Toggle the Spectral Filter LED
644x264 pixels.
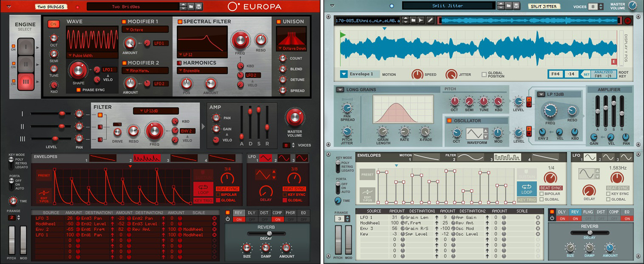[x=180, y=21]
